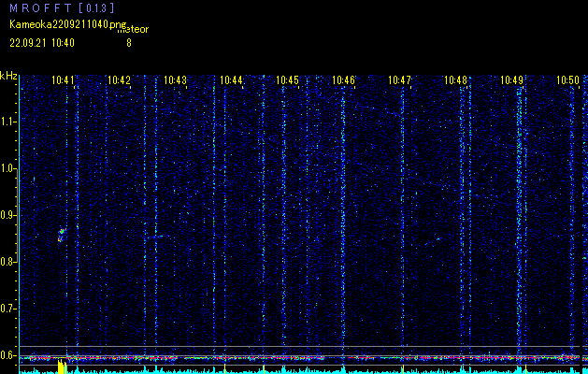Click the kHz axis unit label
This screenshot has width=588, height=374.
pyautogui.click(x=8, y=76)
